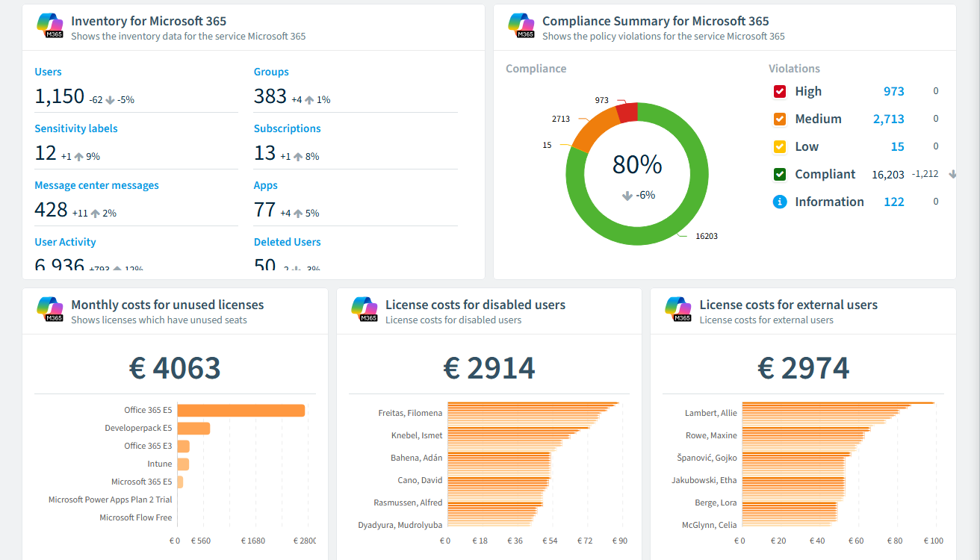Click the M365 icon beside Monthly costs title
The width and height of the screenshot is (980, 560).
[49, 310]
